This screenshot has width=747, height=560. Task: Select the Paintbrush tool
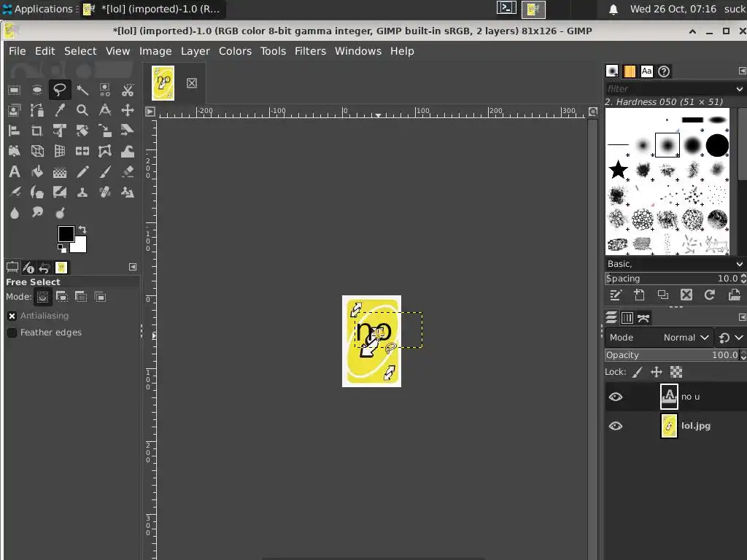click(x=105, y=172)
